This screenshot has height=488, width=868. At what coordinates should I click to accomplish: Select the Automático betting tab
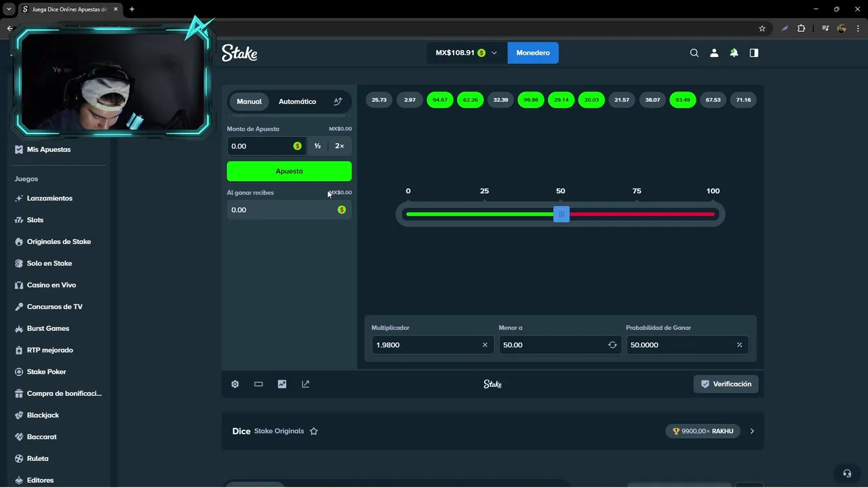tap(297, 102)
